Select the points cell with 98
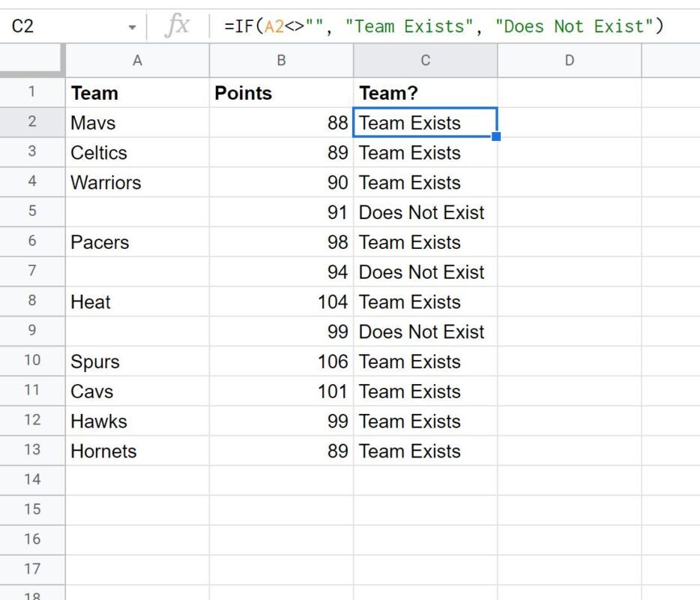 pyautogui.click(x=281, y=241)
